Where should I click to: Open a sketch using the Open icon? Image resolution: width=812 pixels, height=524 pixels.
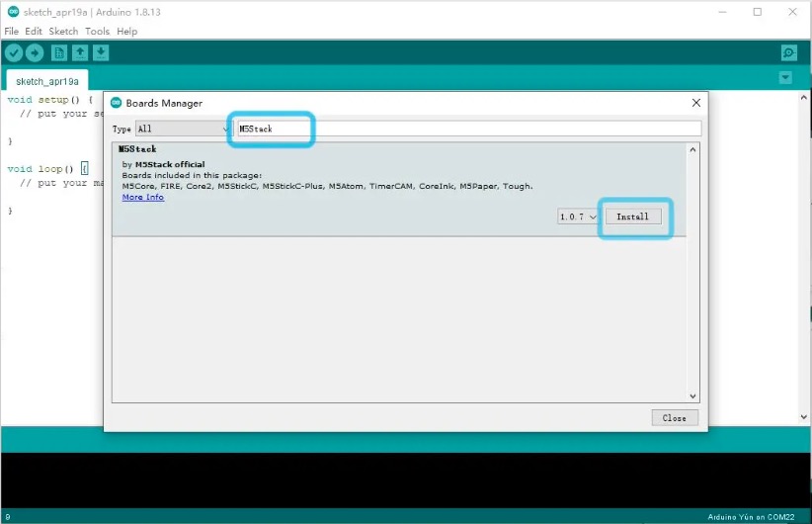(x=80, y=52)
